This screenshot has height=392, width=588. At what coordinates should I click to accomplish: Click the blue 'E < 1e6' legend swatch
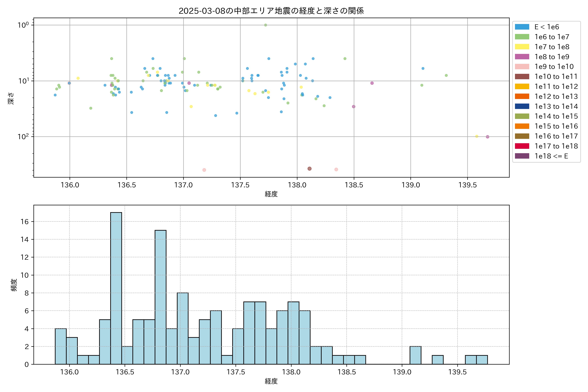(522, 27)
